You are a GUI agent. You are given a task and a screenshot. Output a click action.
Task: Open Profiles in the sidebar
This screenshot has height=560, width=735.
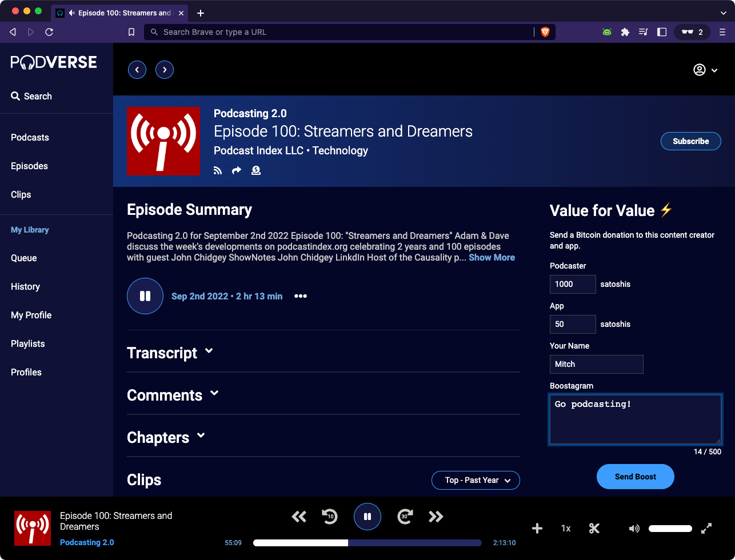point(26,372)
